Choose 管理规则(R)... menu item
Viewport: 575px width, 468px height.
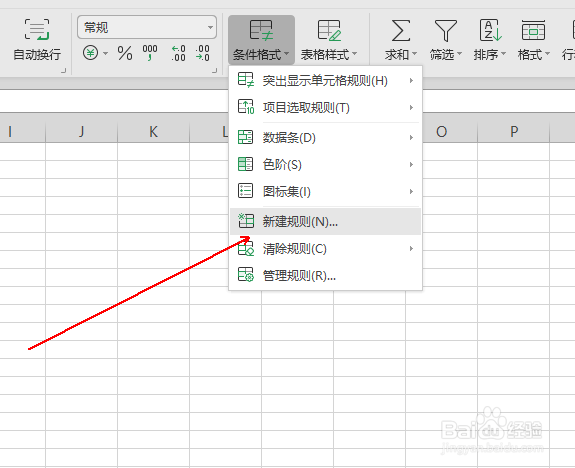325,275
